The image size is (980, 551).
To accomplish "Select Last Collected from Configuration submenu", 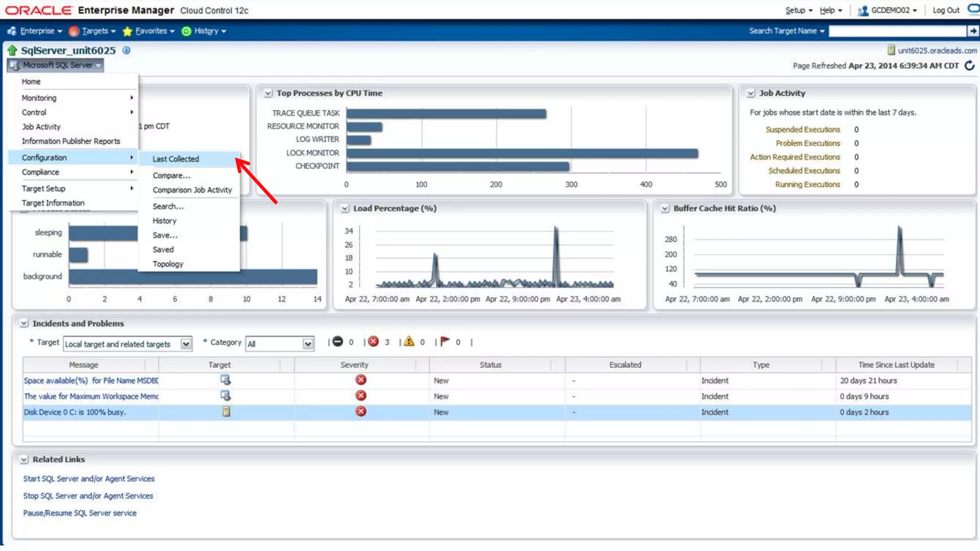I will pos(176,159).
